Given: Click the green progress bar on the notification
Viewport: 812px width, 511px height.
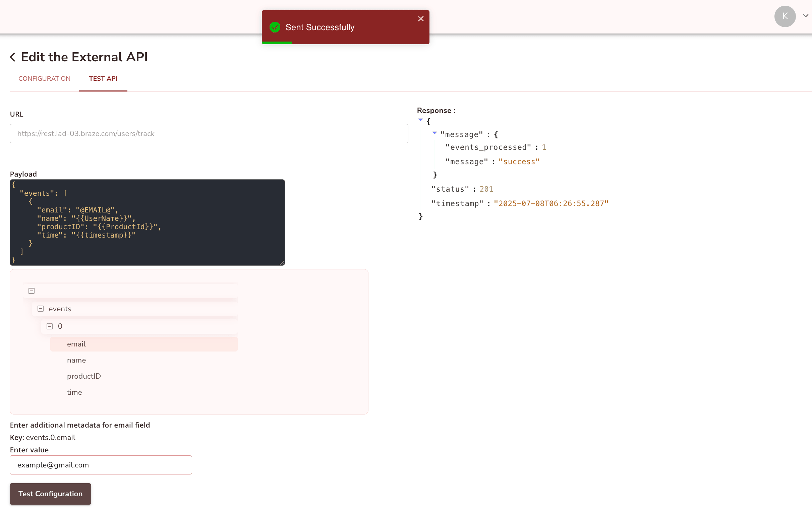Looking at the screenshot, I should coord(277,43).
